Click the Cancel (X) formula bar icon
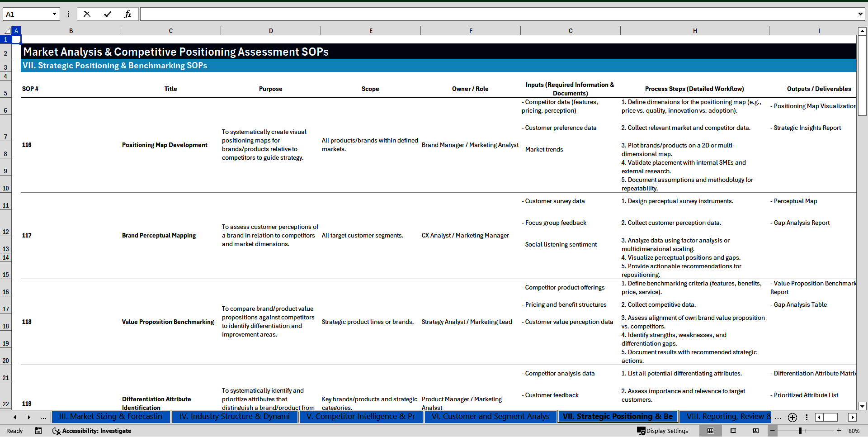The width and height of the screenshot is (868, 437). 87,14
